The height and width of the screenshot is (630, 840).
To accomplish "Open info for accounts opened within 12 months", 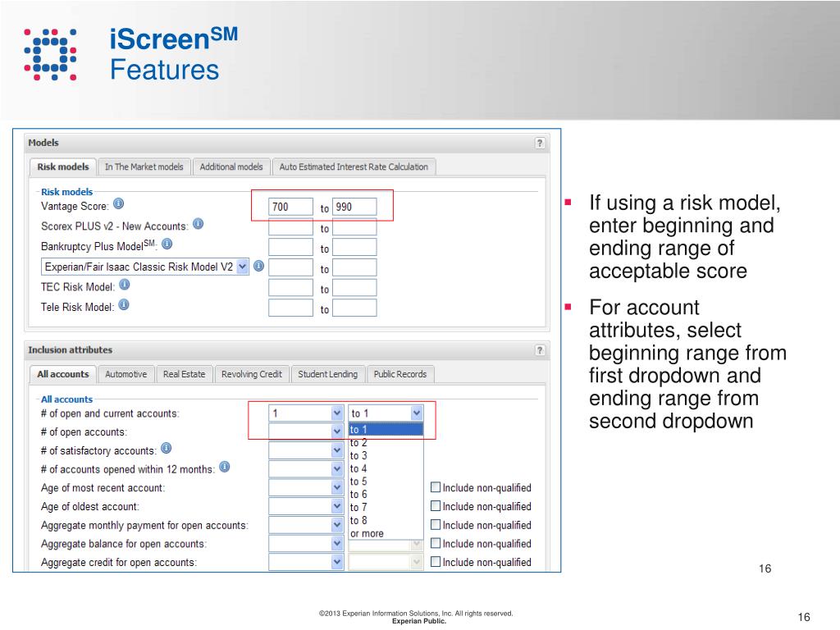I will pyautogui.click(x=225, y=467).
